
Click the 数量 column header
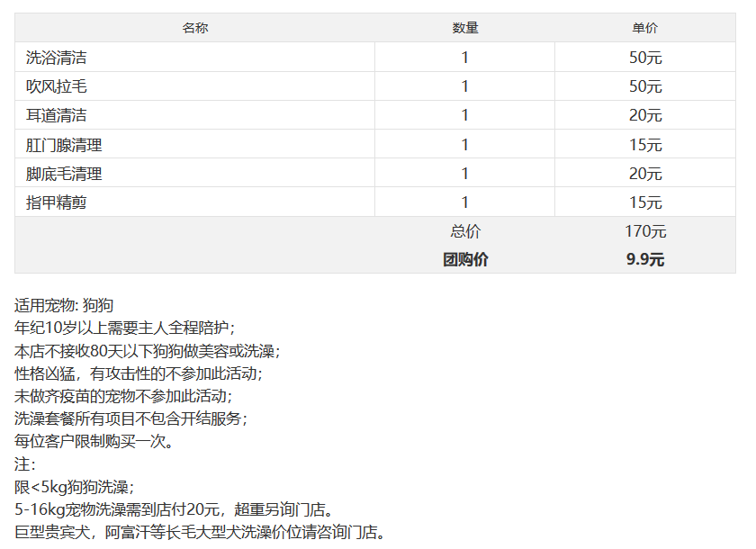(x=464, y=28)
